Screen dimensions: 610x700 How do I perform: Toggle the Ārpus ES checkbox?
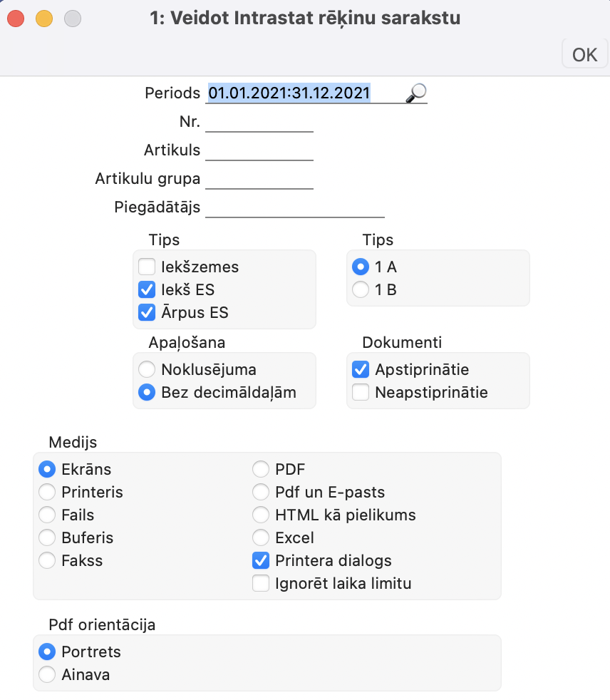click(147, 312)
